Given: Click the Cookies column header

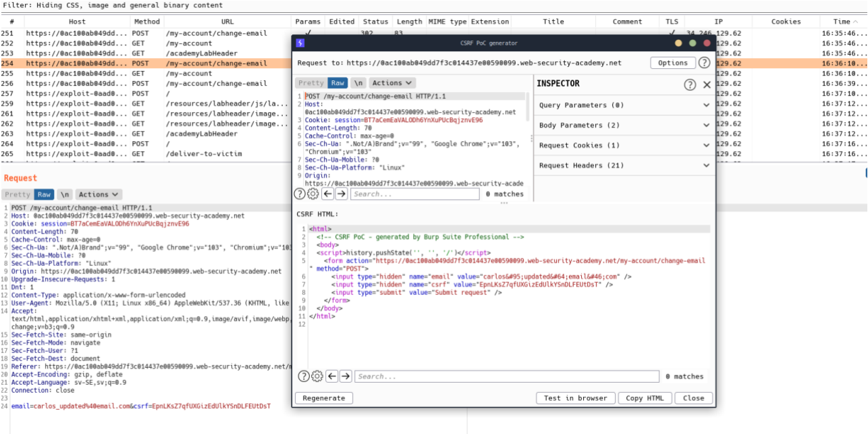Looking at the screenshot, I should click(786, 22).
